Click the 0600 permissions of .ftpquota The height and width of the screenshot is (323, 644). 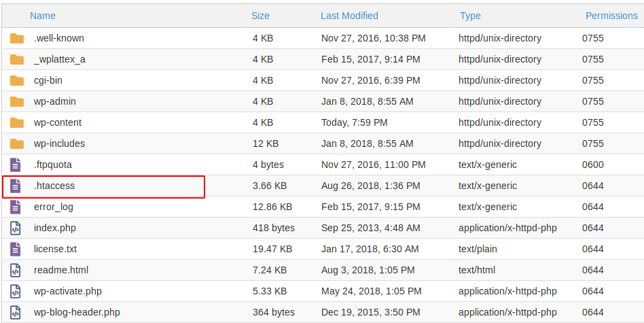[x=592, y=165]
